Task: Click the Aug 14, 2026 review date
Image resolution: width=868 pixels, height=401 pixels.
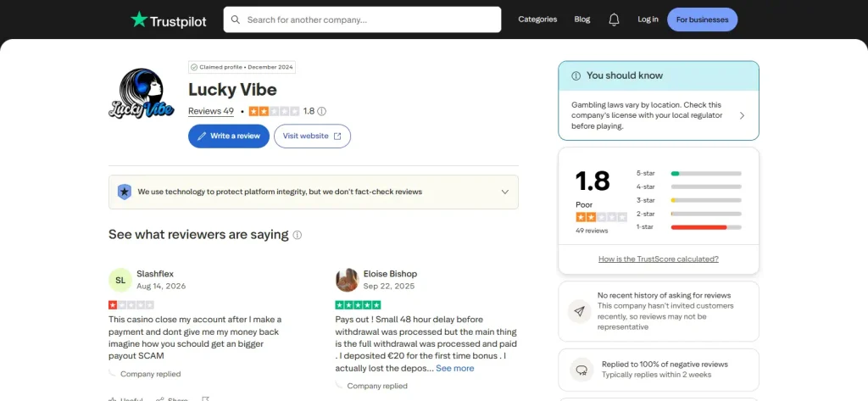Action: (161, 287)
